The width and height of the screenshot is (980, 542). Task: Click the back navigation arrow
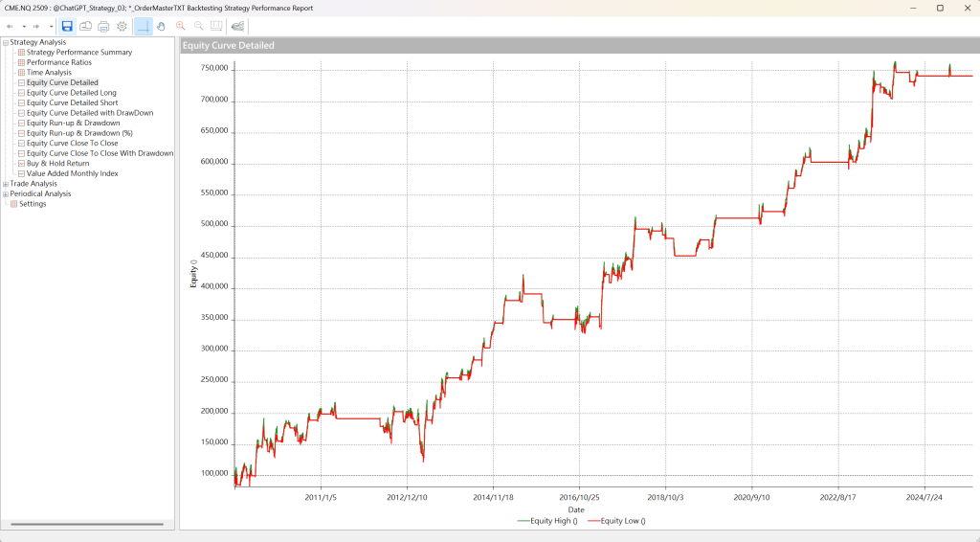click(x=10, y=26)
